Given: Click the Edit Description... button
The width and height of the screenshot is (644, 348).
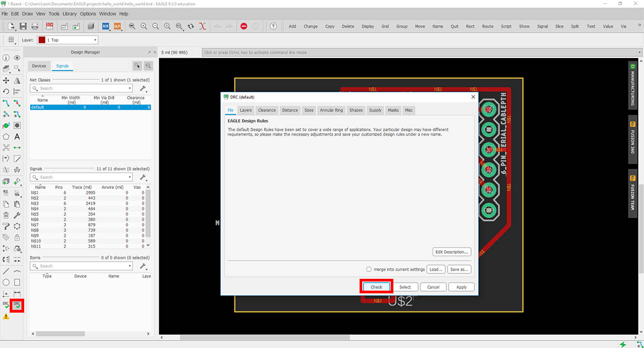Looking at the screenshot, I should [452, 251].
